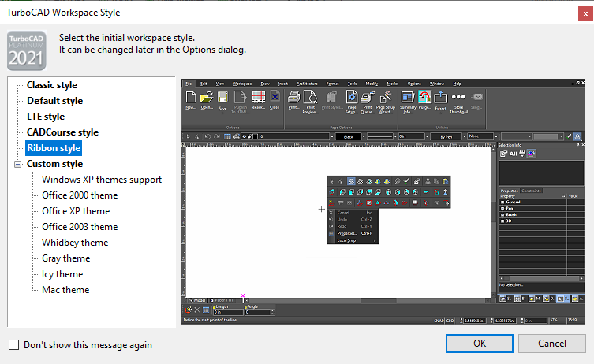Viewport: 594px width, 364px height.
Task: Choose the Whidbey theme
Action: coord(75,243)
